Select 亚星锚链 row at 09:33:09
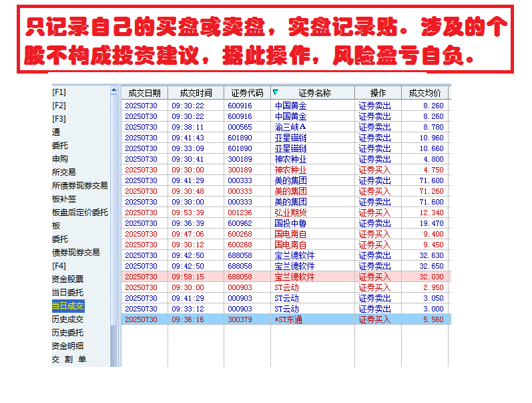Image resolution: width=532 pixels, height=403 pixels. coord(286,148)
